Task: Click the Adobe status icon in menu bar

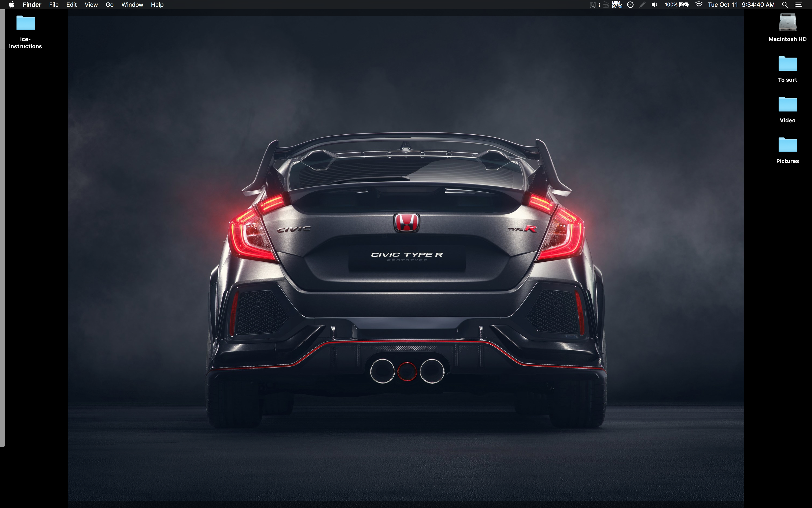Action: click(x=593, y=5)
